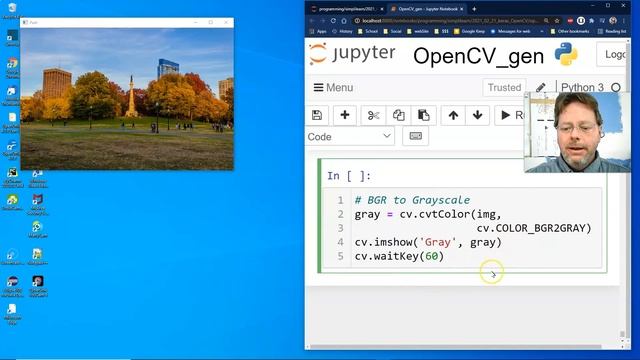
Task: Open the webSite bookmarks folder
Action: (418, 31)
